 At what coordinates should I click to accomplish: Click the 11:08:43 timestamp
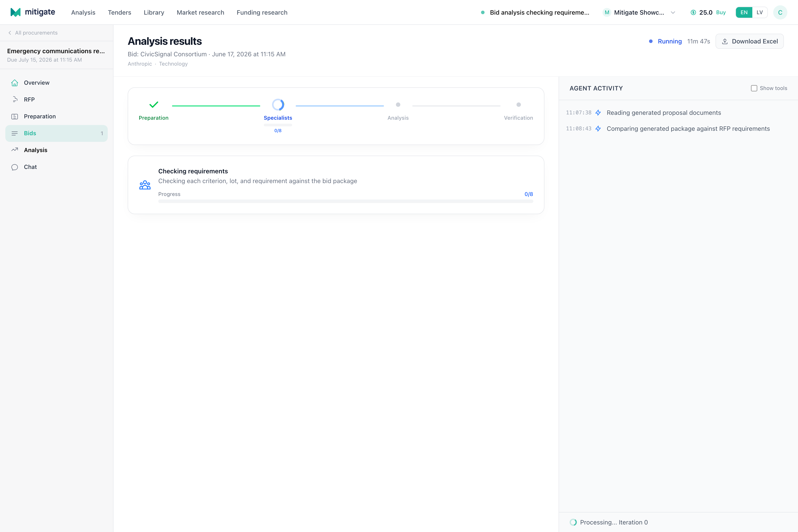click(579, 129)
